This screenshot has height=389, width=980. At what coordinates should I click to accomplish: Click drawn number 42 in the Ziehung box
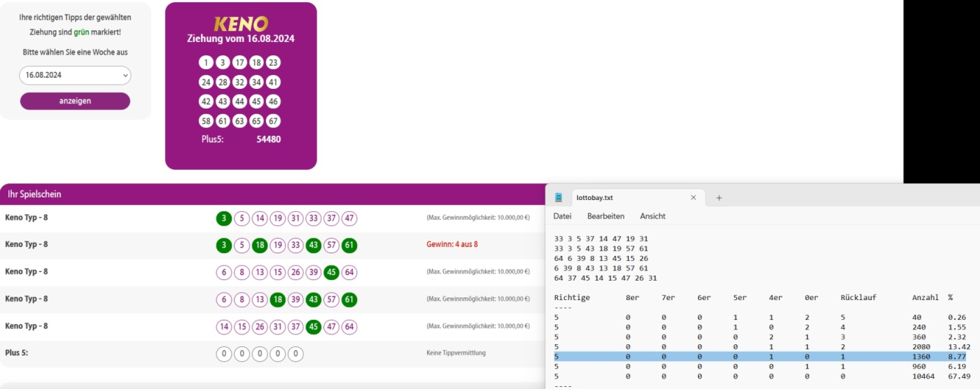click(x=206, y=101)
